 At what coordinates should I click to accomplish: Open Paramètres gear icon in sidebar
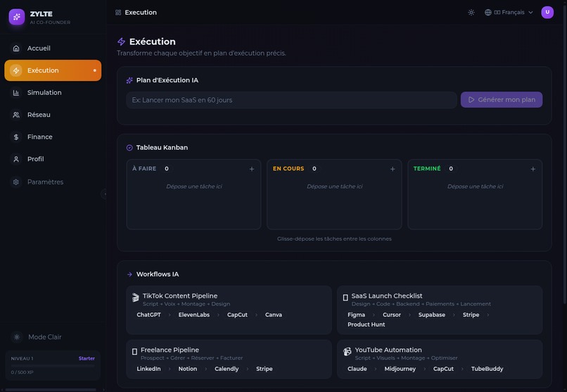(16, 182)
